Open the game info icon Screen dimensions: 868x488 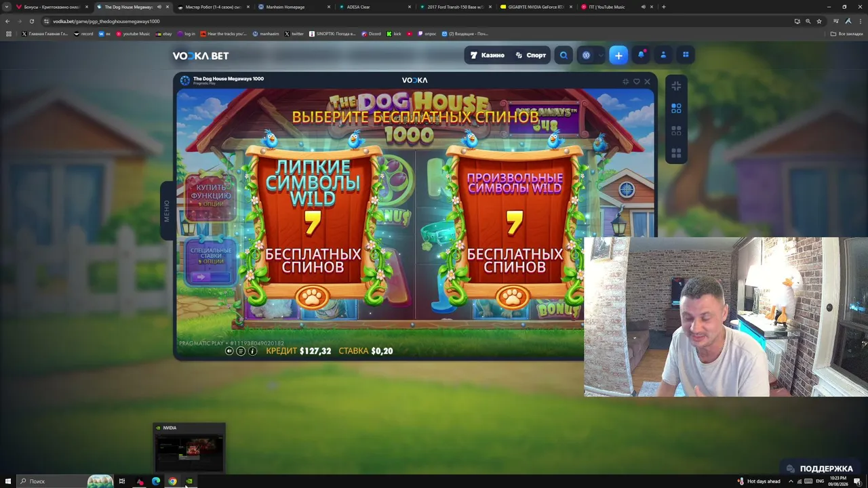coord(252,351)
